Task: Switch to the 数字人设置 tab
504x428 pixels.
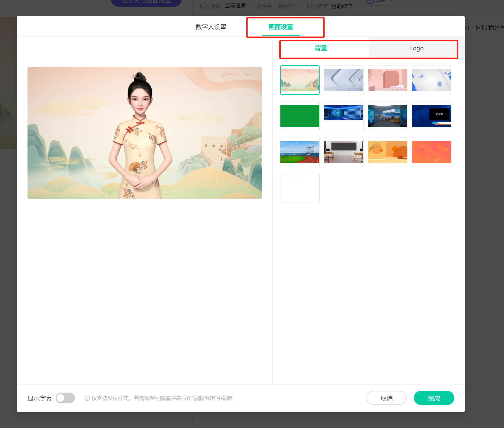Action: [x=211, y=27]
